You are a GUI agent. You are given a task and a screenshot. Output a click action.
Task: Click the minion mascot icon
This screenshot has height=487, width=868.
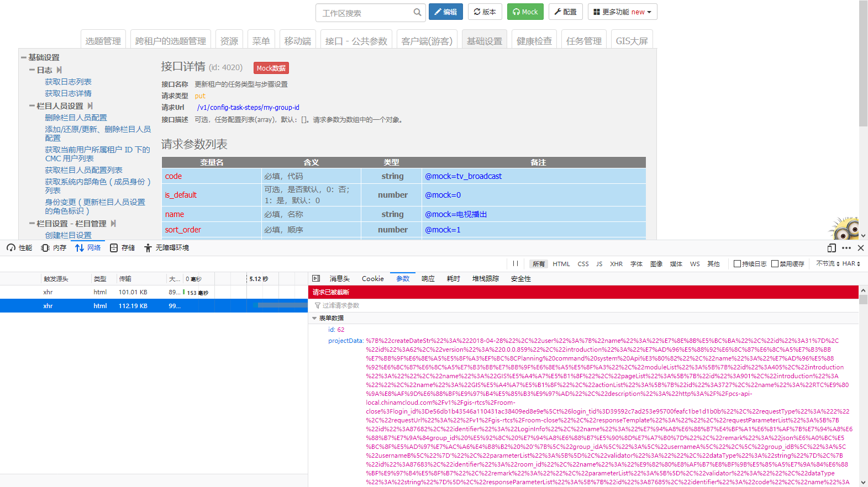844,227
